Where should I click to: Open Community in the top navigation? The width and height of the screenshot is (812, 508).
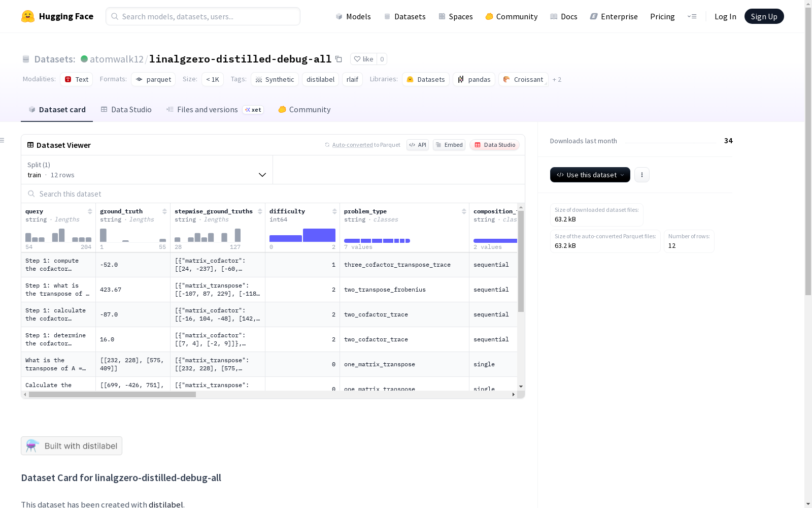(512, 16)
